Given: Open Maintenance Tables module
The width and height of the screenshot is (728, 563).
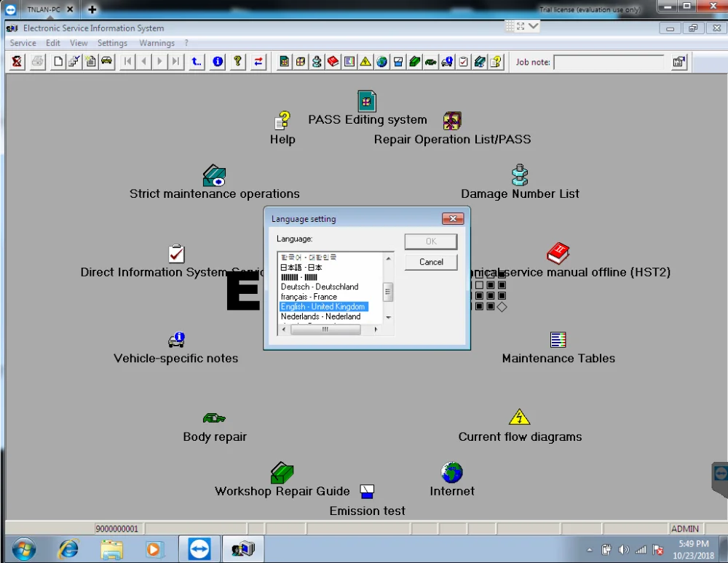Looking at the screenshot, I should pyautogui.click(x=558, y=340).
